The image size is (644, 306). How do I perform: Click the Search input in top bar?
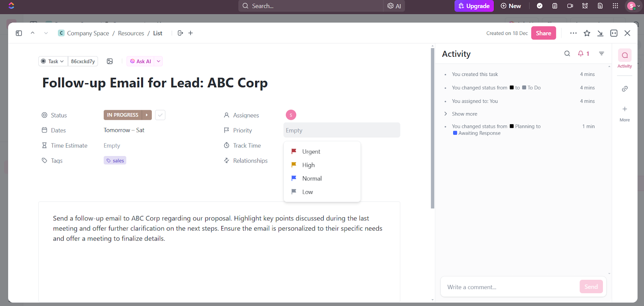[x=311, y=6]
